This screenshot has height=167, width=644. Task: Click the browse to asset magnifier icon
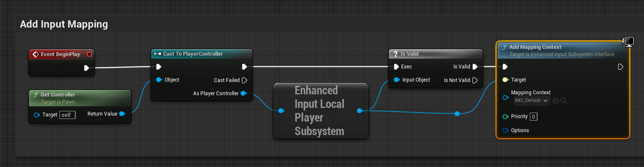(x=563, y=101)
